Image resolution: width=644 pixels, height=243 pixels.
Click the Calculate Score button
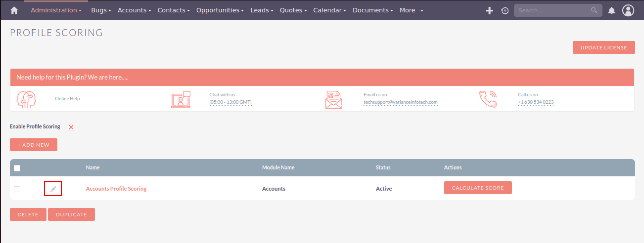478,188
